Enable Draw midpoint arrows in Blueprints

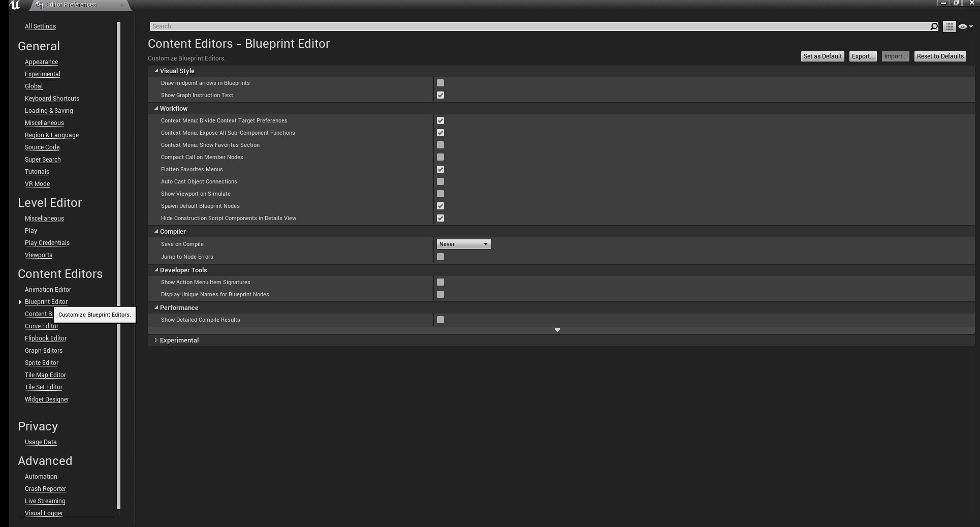pyautogui.click(x=440, y=83)
